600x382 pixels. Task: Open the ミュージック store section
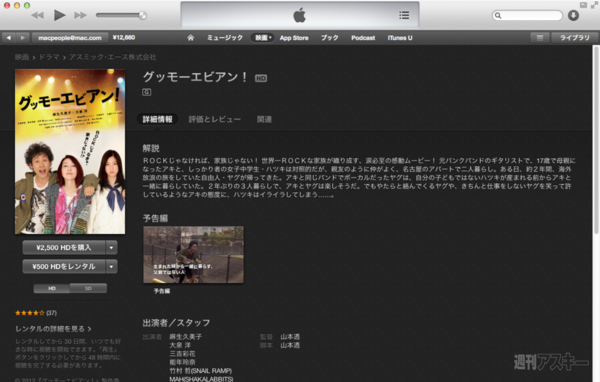tap(225, 38)
